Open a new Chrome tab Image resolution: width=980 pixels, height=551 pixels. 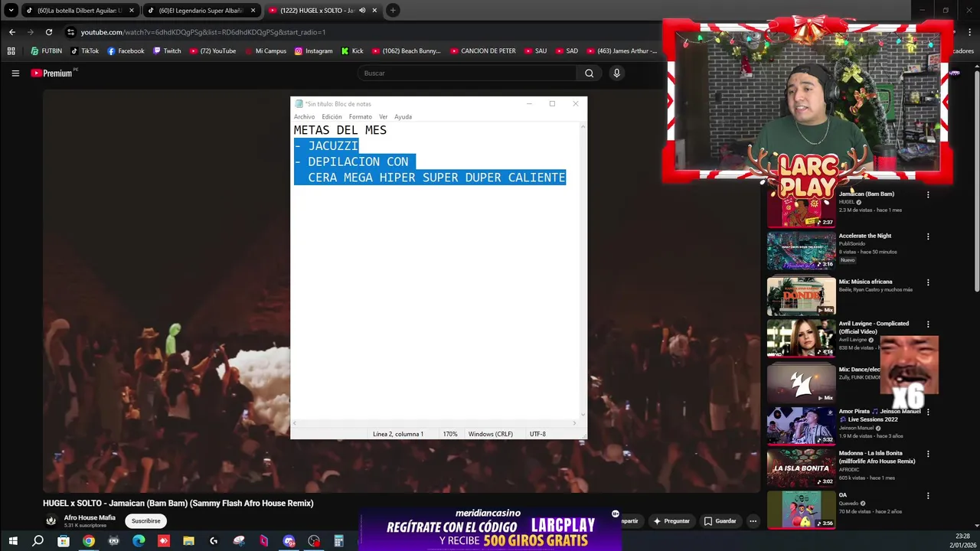393,10
